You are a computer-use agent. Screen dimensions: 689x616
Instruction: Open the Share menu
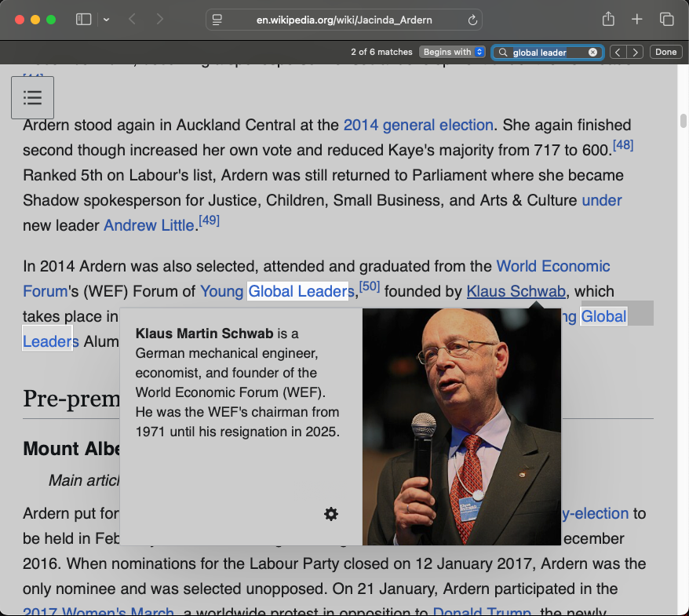[608, 19]
